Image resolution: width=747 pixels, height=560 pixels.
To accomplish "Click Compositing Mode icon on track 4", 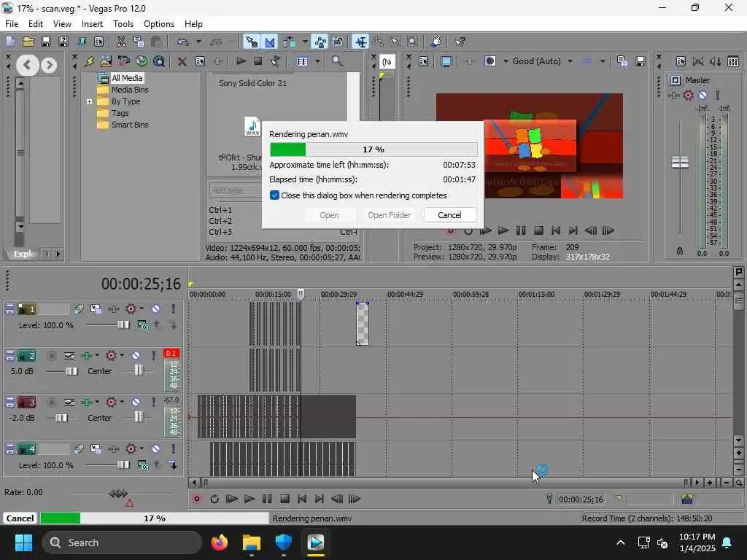I will click(x=143, y=465).
